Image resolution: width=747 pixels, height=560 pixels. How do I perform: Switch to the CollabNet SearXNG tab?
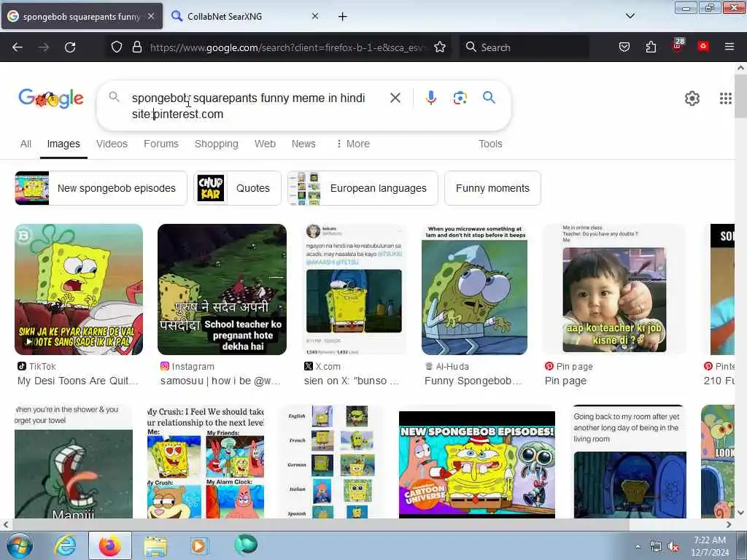click(244, 16)
